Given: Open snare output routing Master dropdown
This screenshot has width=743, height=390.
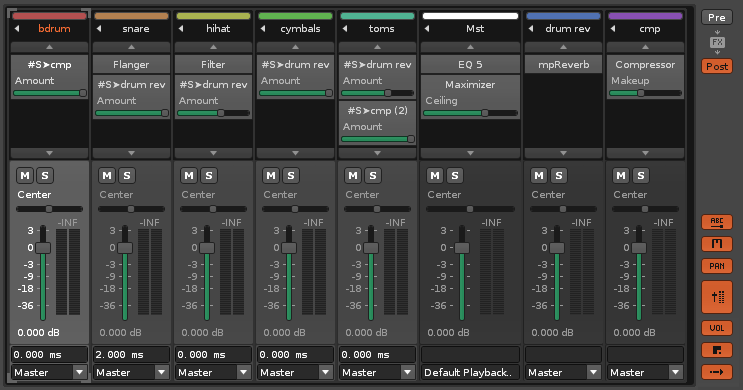Looking at the screenshot, I should pyautogui.click(x=131, y=372).
